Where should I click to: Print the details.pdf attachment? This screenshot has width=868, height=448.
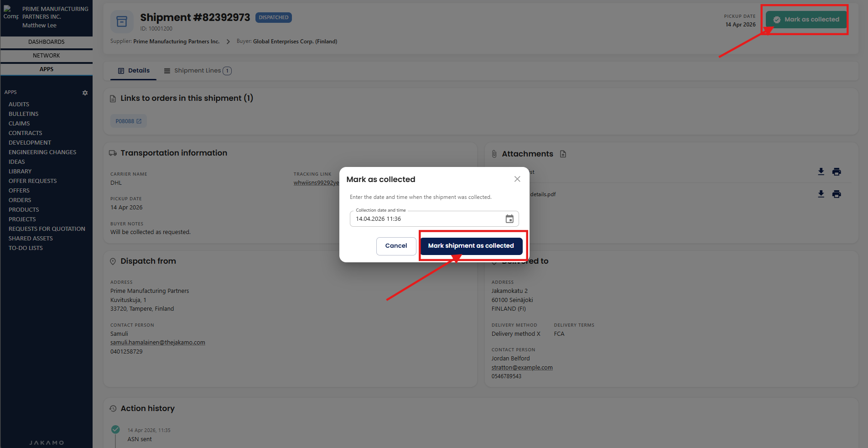click(x=836, y=194)
